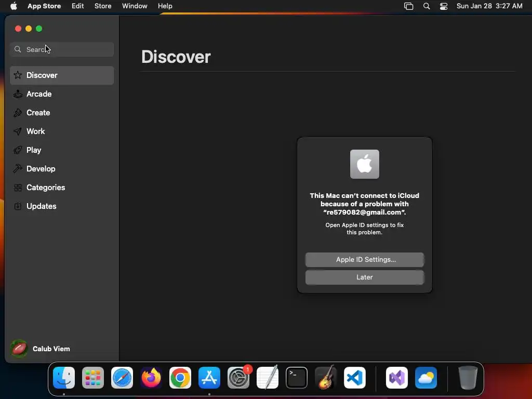
Task: Dismiss the iCloud dialog with Later
Action: [x=364, y=277]
